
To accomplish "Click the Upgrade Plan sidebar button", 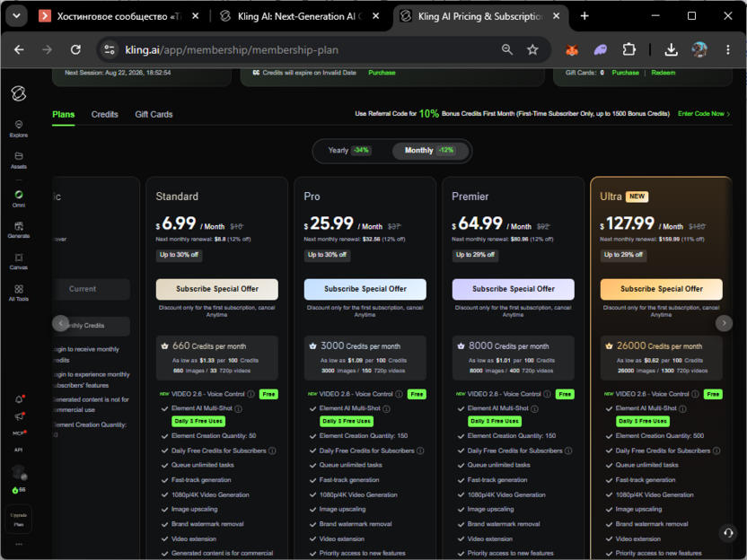I will 19,520.
